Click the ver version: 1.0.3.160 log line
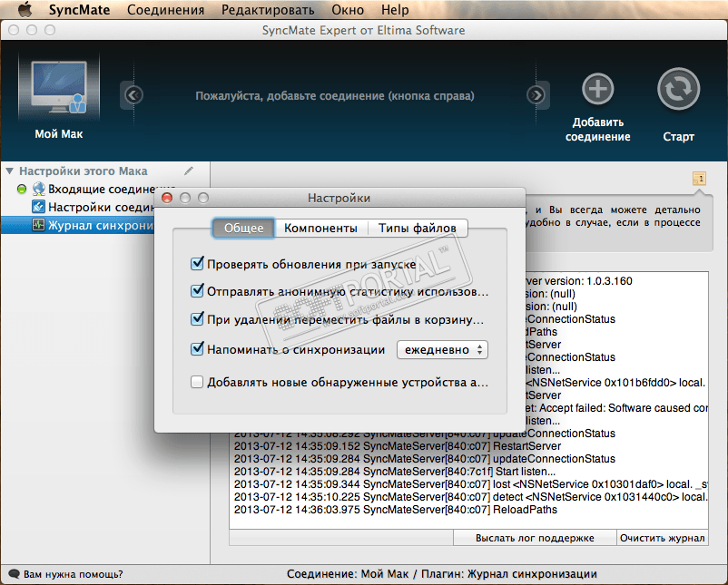This screenshot has width=728, height=585. click(x=579, y=281)
